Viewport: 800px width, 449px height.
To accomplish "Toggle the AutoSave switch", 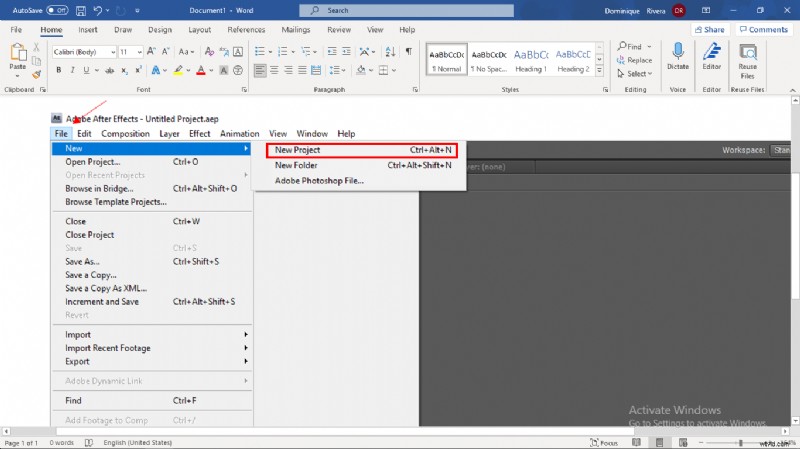I will click(x=57, y=10).
